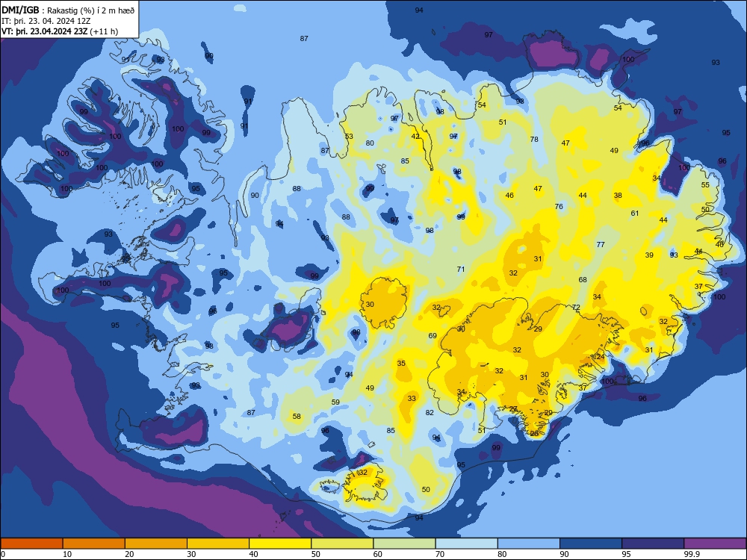Click the humidity value '72' on the map
Image resolution: width=747 pixels, height=560 pixels.
tap(576, 307)
